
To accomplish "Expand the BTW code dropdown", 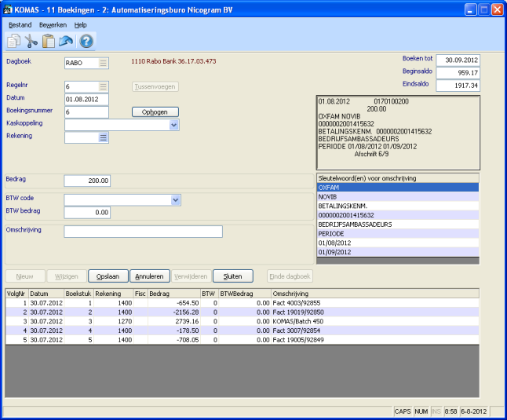I will click(x=175, y=200).
